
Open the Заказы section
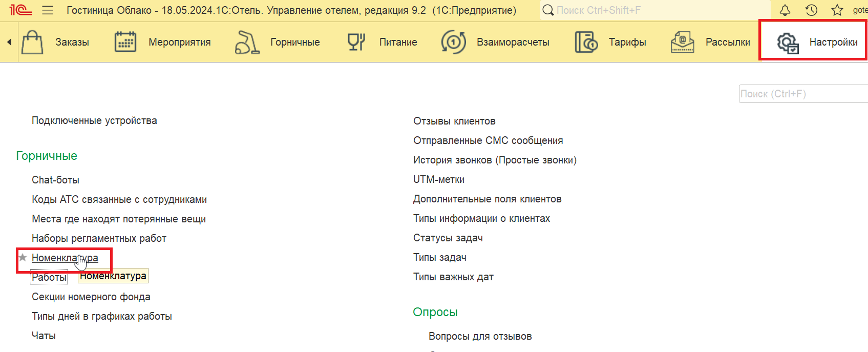point(72,42)
